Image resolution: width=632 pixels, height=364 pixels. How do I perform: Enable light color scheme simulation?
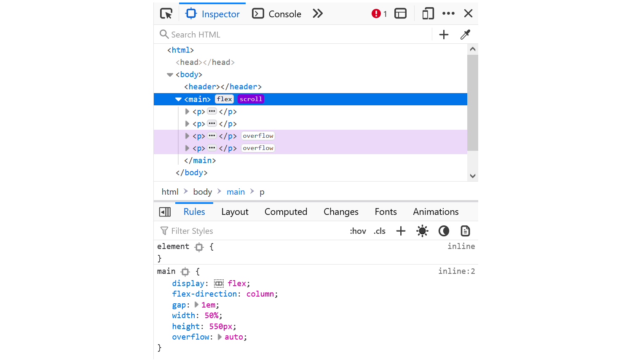(x=422, y=231)
